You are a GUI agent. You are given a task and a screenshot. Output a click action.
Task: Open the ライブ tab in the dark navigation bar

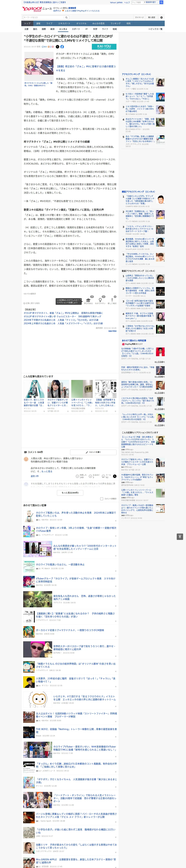(x=49, y=24)
